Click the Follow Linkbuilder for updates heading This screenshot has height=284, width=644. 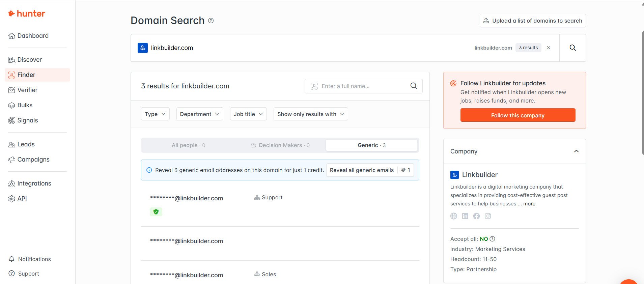[503, 83]
